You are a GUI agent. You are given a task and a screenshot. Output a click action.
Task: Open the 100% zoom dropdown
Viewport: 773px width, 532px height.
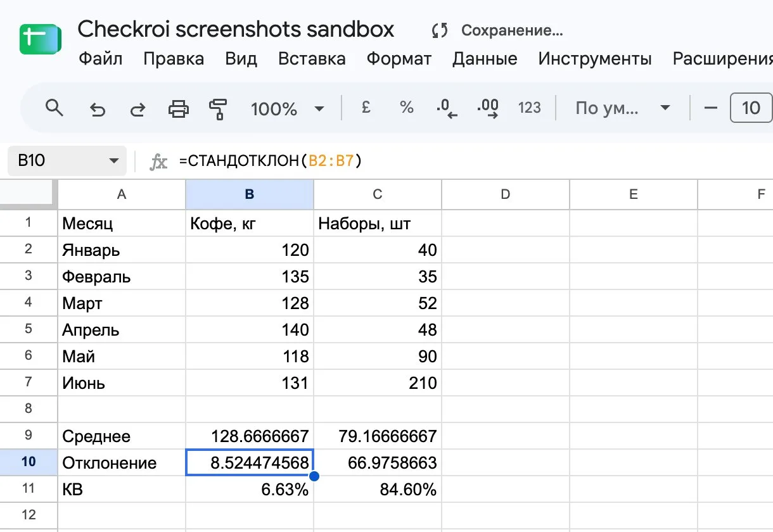288,109
